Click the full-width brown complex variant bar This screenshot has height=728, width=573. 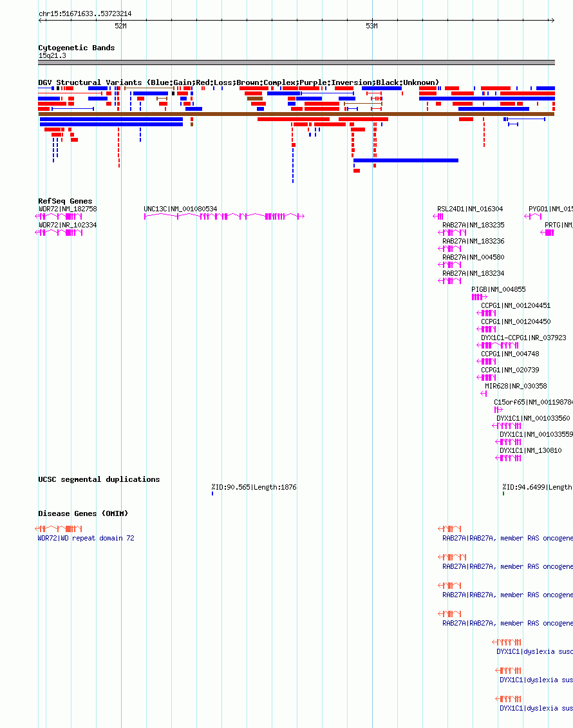pos(296,114)
